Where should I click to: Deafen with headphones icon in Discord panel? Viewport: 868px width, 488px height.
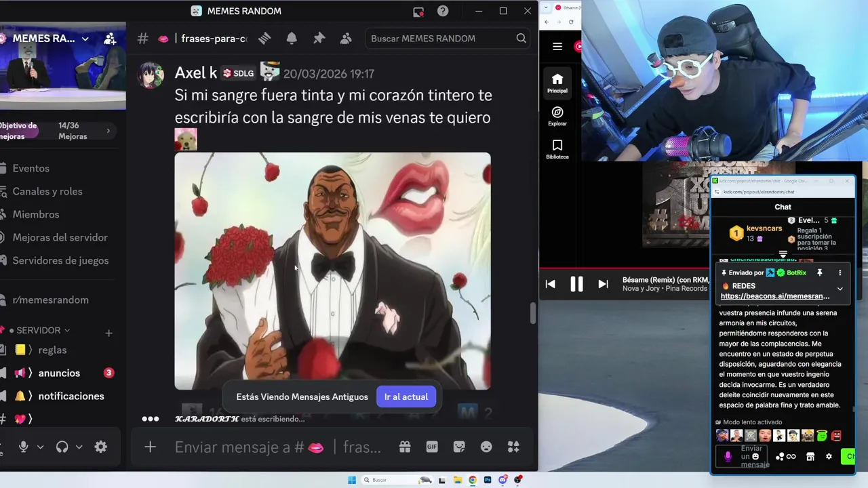[62, 447]
